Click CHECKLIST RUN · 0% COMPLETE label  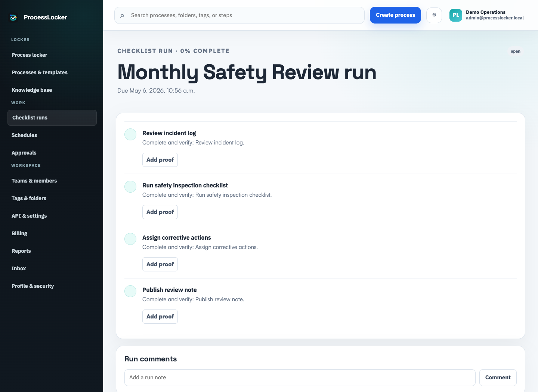pos(173,51)
